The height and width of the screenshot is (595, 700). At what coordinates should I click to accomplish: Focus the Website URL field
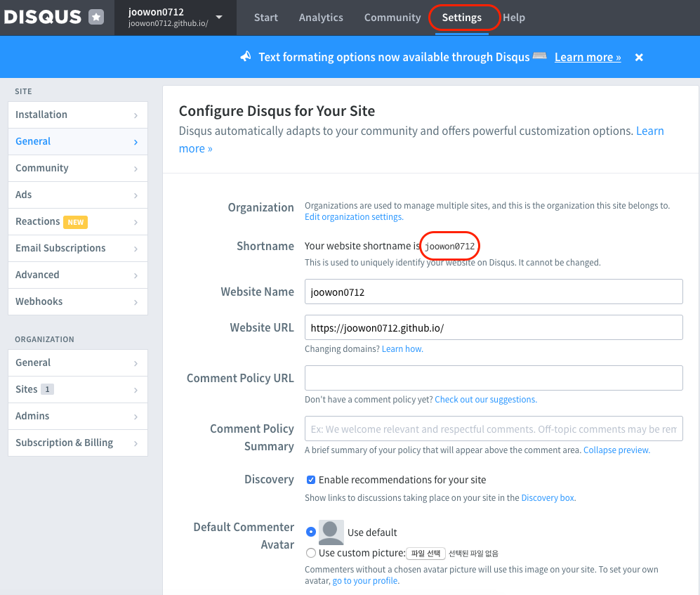coord(494,327)
